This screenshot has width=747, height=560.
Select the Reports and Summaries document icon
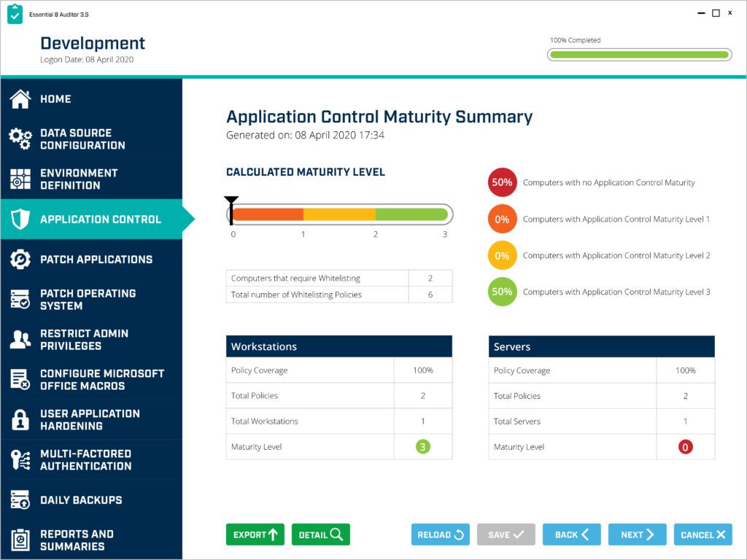pos(22,540)
